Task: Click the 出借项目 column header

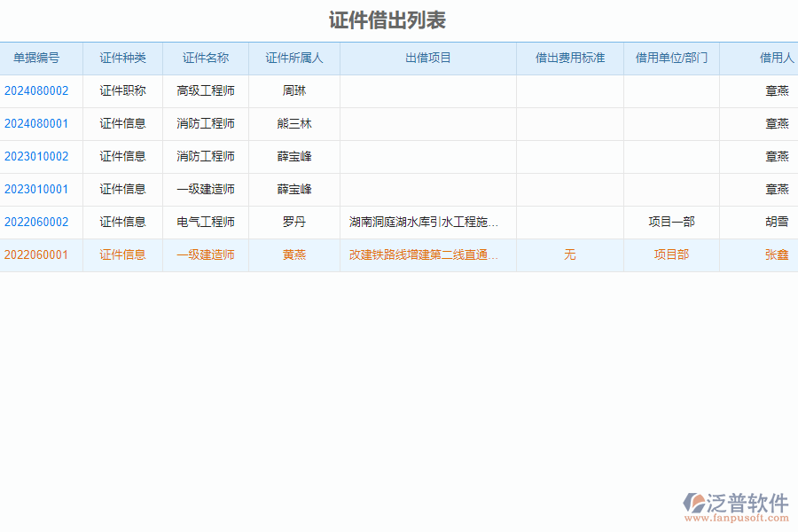Action: click(427, 58)
